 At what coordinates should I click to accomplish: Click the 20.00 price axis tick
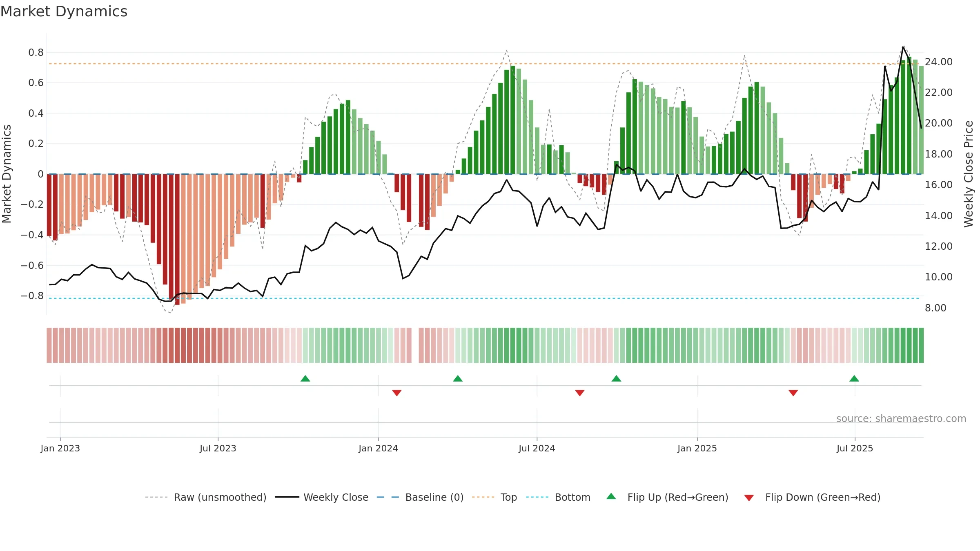939,123
